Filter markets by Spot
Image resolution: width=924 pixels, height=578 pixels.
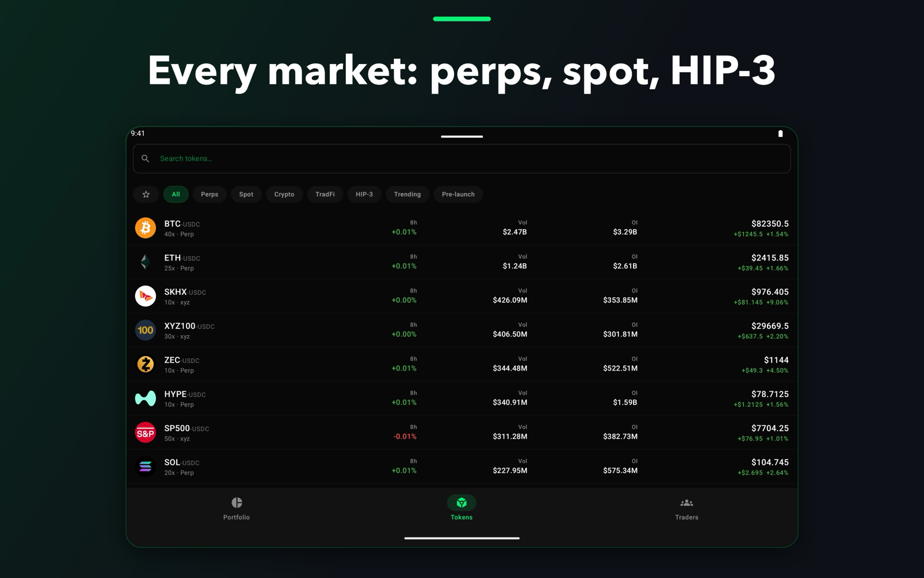pos(246,194)
